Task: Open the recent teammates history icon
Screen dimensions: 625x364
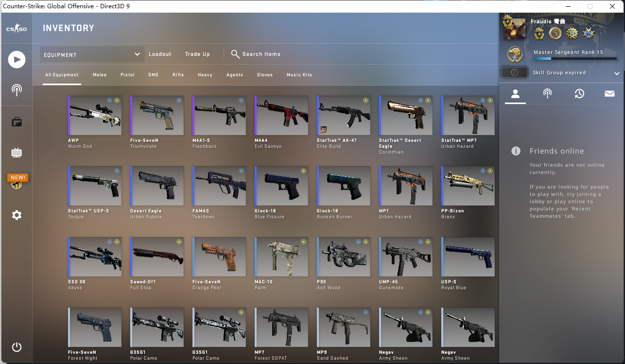Action: (x=579, y=94)
